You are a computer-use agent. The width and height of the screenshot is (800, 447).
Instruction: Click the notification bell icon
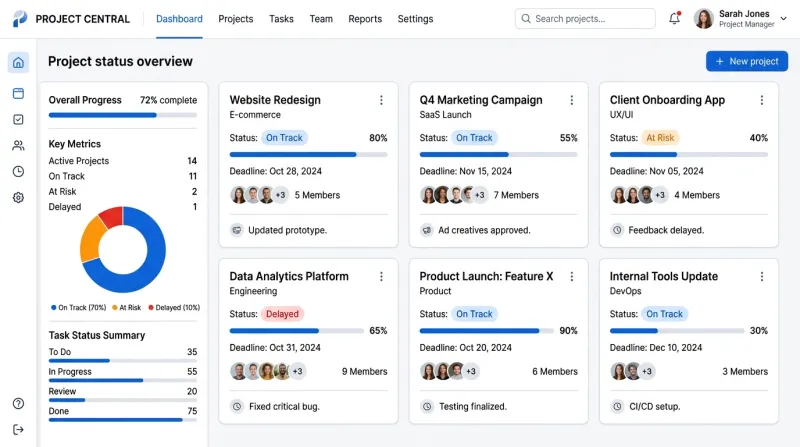[674, 19]
